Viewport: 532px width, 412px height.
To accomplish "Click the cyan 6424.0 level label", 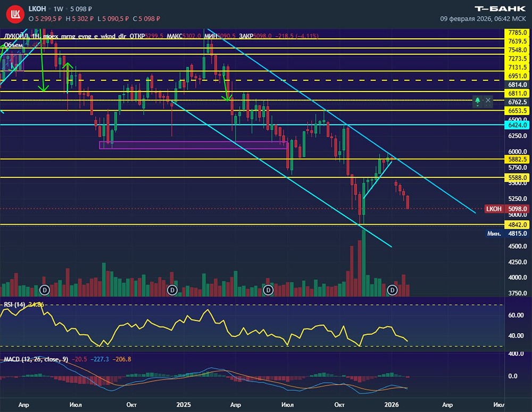I will [518, 125].
